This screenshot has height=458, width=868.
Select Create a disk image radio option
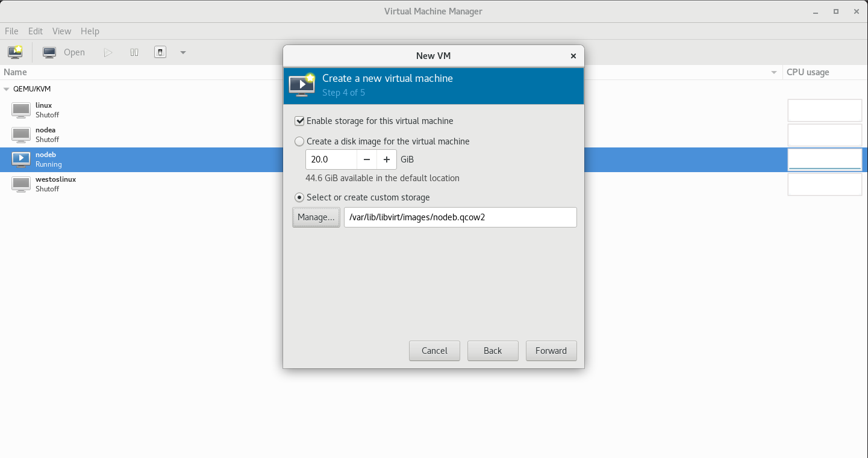click(299, 141)
